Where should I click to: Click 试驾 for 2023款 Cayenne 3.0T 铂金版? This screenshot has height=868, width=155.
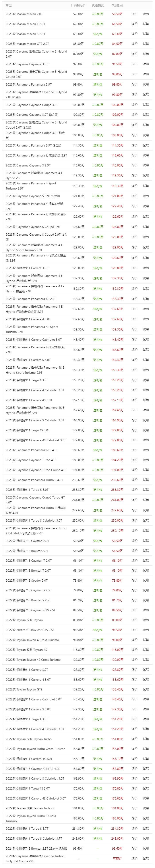[145, 115]
